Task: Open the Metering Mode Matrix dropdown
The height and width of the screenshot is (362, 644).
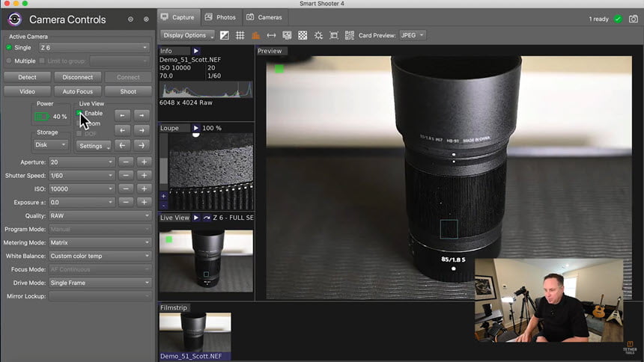Action: tap(100, 242)
